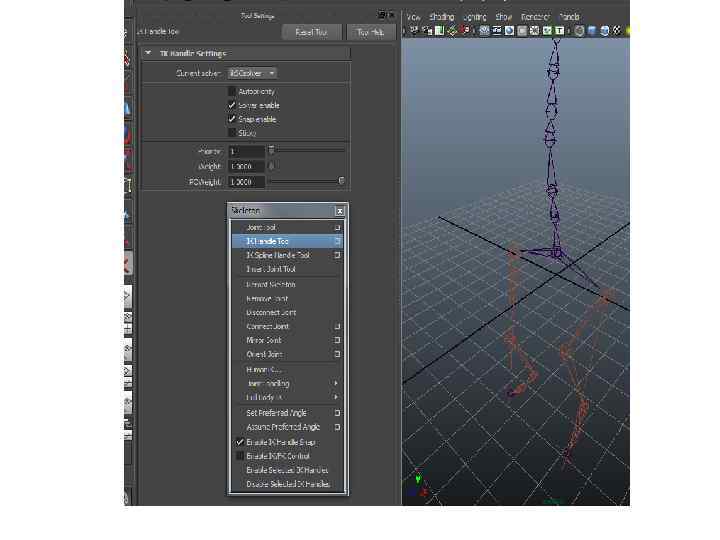Open Set Preferred Angle option box
The width and height of the screenshot is (720, 540).
[338, 413]
